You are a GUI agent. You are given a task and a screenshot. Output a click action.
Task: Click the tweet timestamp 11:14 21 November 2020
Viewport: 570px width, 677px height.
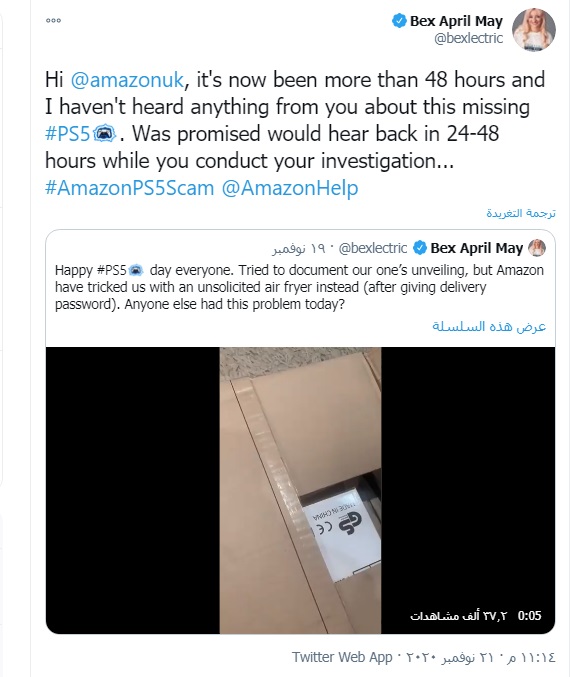479,658
